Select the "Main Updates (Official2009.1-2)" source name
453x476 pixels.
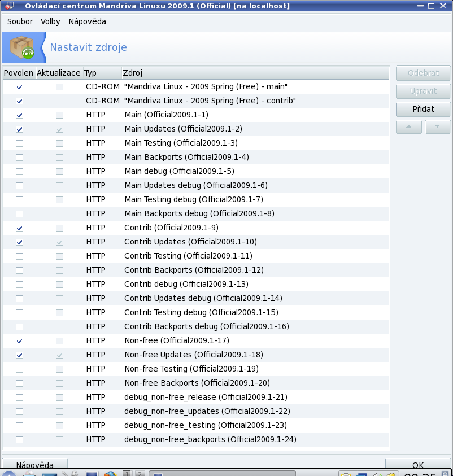pyautogui.click(x=184, y=129)
